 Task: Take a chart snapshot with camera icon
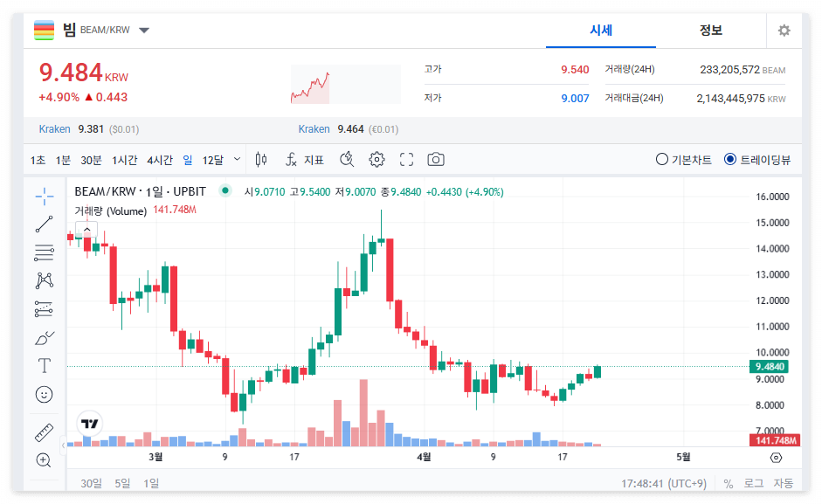coord(436,160)
